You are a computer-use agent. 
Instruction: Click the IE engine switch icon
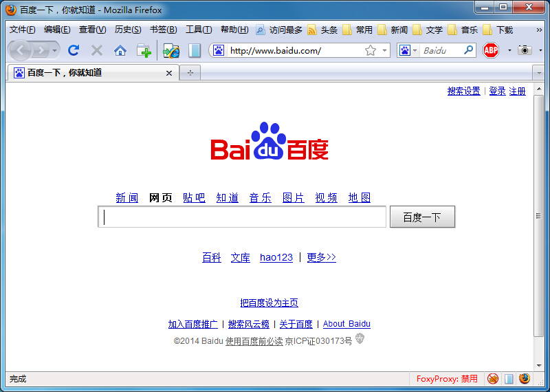(170, 51)
